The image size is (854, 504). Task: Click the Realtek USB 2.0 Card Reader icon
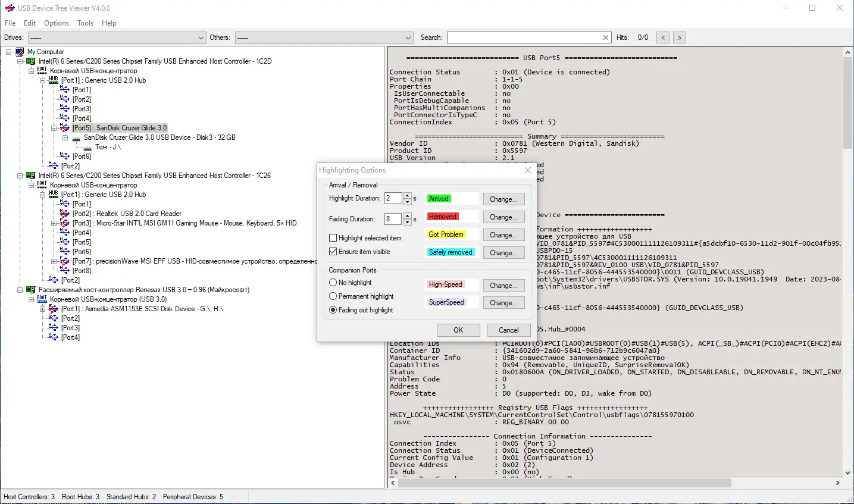(65, 214)
